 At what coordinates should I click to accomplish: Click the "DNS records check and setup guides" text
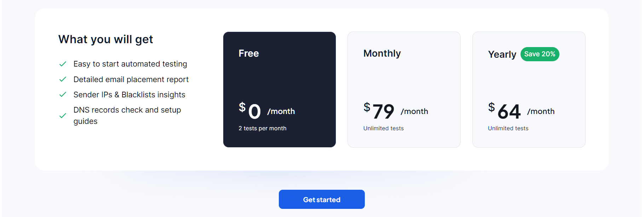point(127,115)
